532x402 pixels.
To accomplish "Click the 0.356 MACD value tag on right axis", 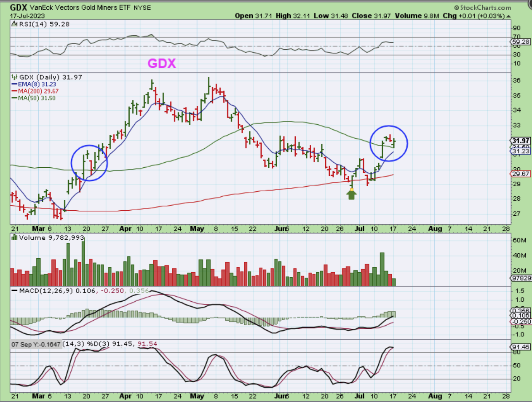I will click(521, 311).
